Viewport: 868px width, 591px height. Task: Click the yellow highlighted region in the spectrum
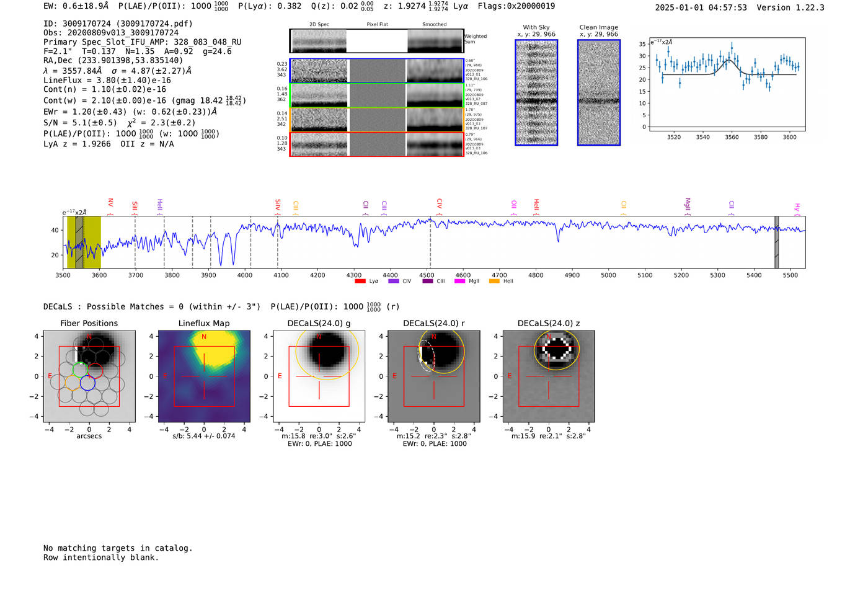tap(84, 242)
